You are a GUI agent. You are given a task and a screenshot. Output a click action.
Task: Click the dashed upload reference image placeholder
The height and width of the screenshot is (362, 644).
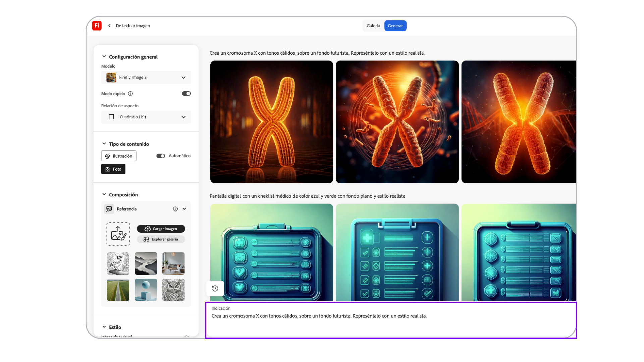tap(118, 234)
